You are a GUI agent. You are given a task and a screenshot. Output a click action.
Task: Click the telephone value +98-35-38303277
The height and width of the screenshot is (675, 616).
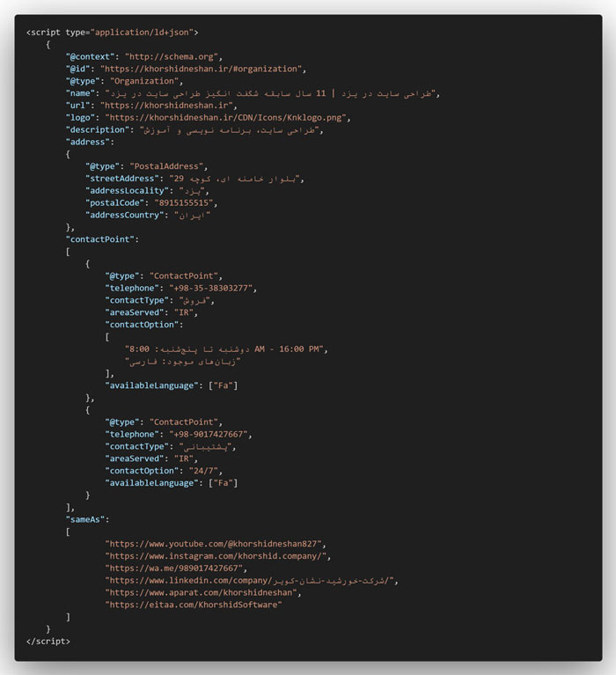pyautogui.click(x=211, y=289)
